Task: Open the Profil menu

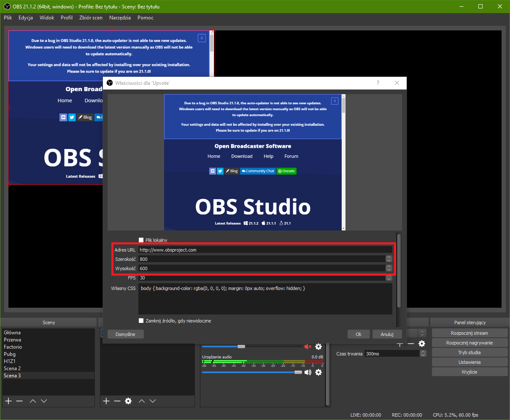Action: pyautogui.click(x=67, y=18)
